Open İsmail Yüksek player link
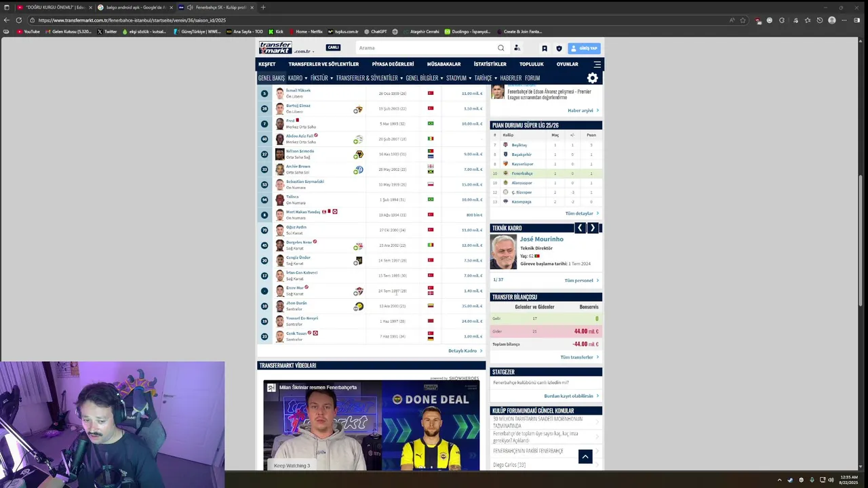Screen dimensions: 868x488 click(298, 90)
